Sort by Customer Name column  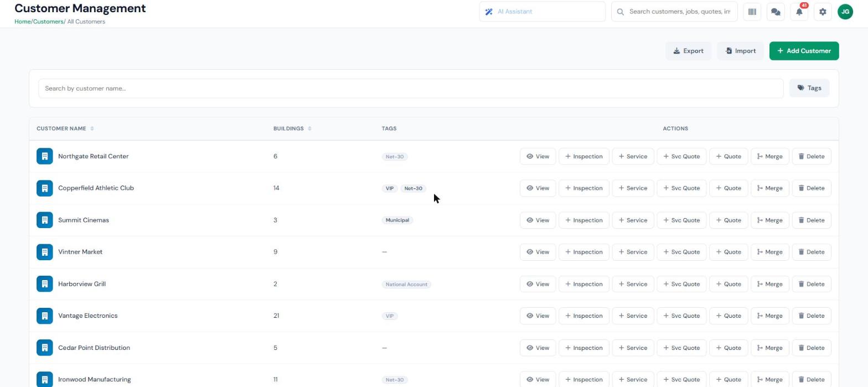click(x=65, y=128)
